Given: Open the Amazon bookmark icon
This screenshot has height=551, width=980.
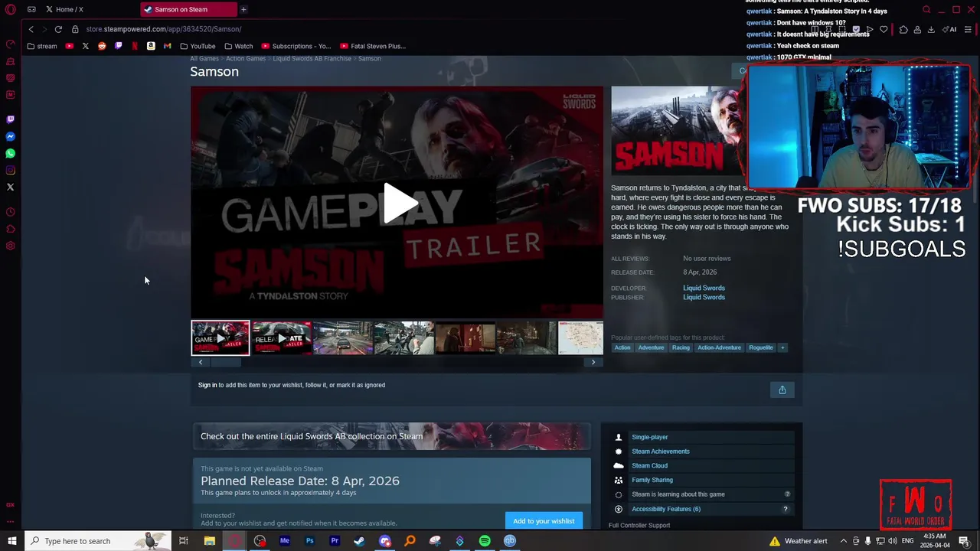Looking at the screenshot, I should pos(151,46).
